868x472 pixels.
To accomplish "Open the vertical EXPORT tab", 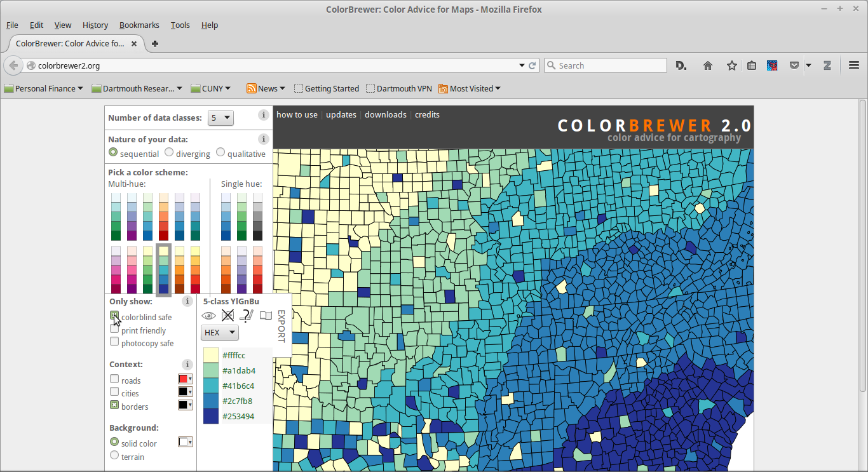I will tap(282, 326).
